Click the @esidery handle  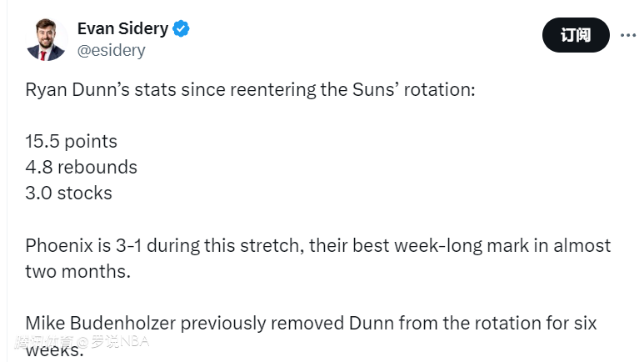click(x=112, y=50)
